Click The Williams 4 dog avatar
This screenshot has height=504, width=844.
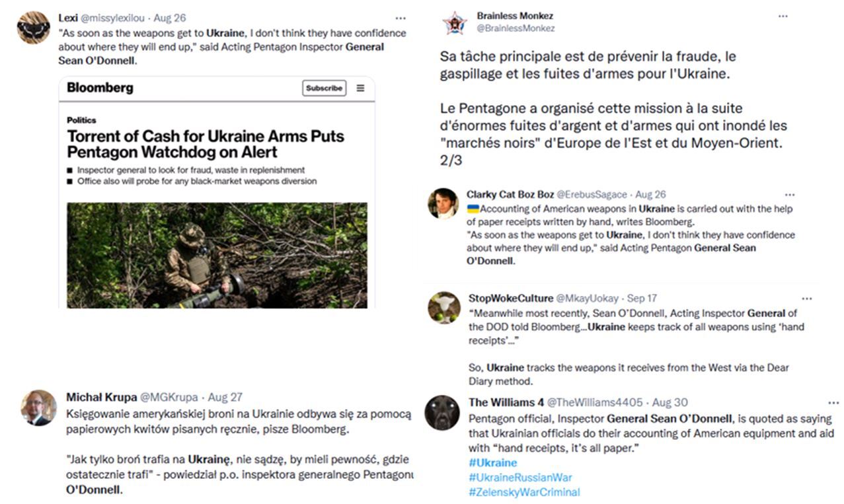[441, 412]
